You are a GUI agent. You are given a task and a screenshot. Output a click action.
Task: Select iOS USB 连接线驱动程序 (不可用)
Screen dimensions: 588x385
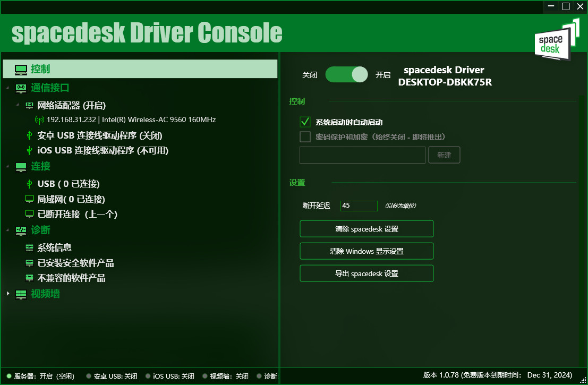103,151
